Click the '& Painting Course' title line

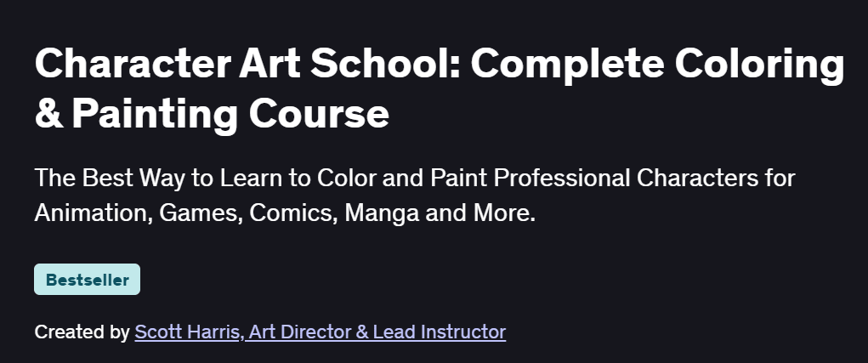pyautogui.click(x=212, y=114)
